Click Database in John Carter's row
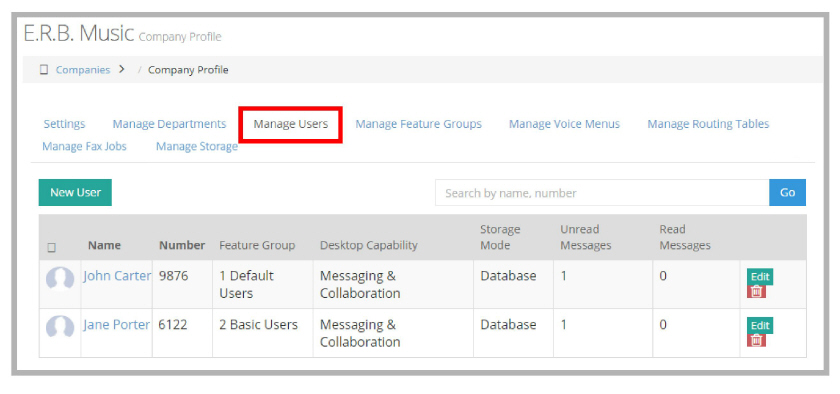Viewport: 840px width, 394px height. (508, 276)
